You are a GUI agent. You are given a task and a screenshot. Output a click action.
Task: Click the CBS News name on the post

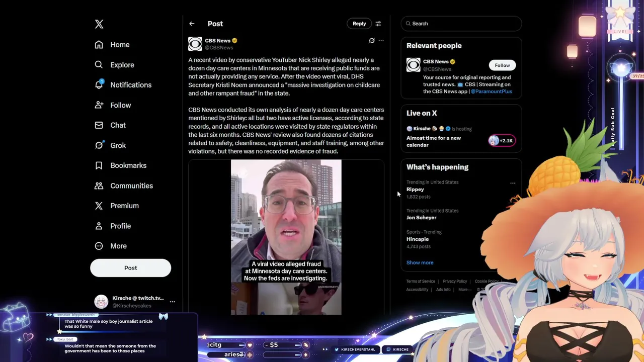[217, 41]
